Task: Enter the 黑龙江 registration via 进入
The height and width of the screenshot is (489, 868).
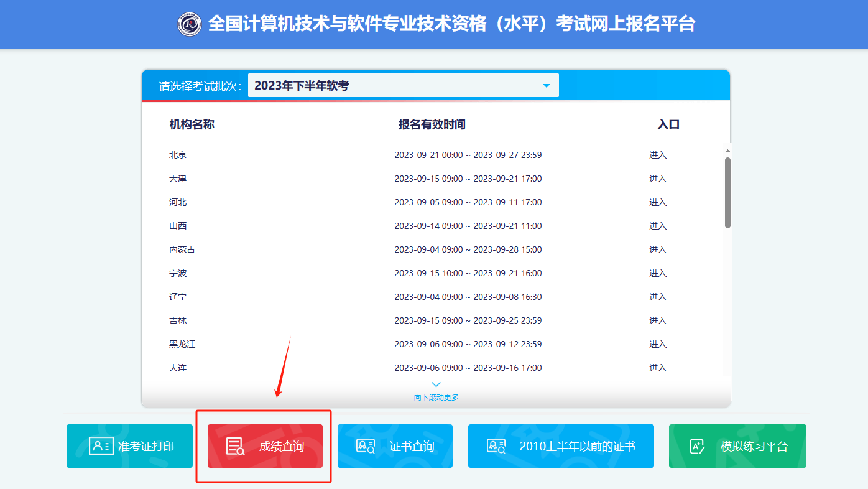Action: 657,344
